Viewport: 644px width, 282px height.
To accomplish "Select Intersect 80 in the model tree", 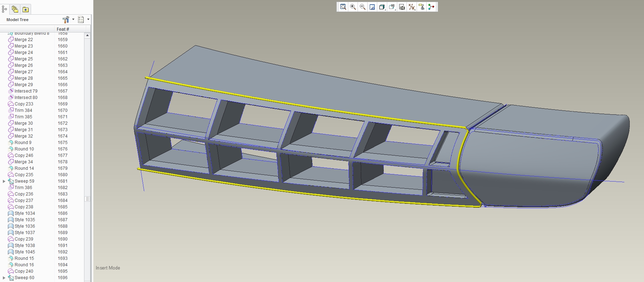I will pos(26,98).
